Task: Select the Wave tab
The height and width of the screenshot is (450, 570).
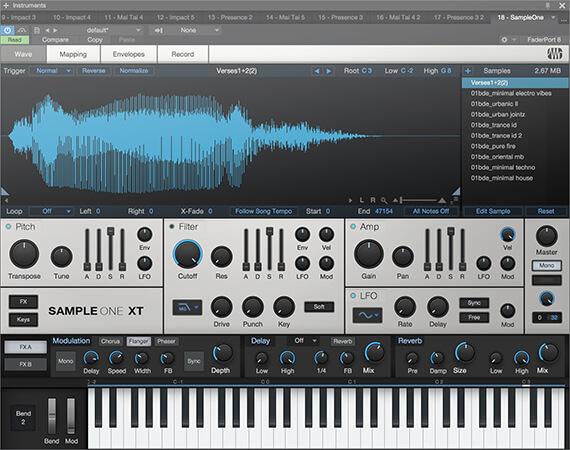Action: (23, 54)
